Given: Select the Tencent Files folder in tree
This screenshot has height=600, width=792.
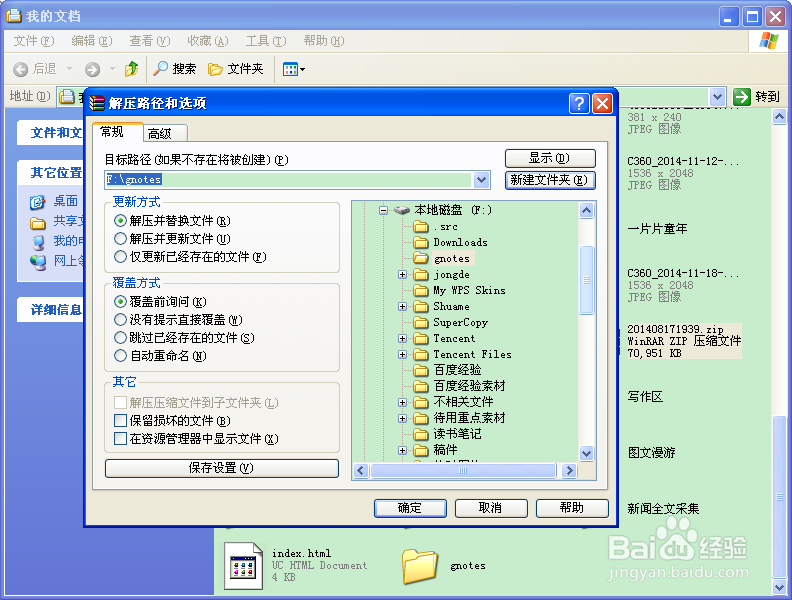Looking at the screenshot, I should [x=462, y=355].
